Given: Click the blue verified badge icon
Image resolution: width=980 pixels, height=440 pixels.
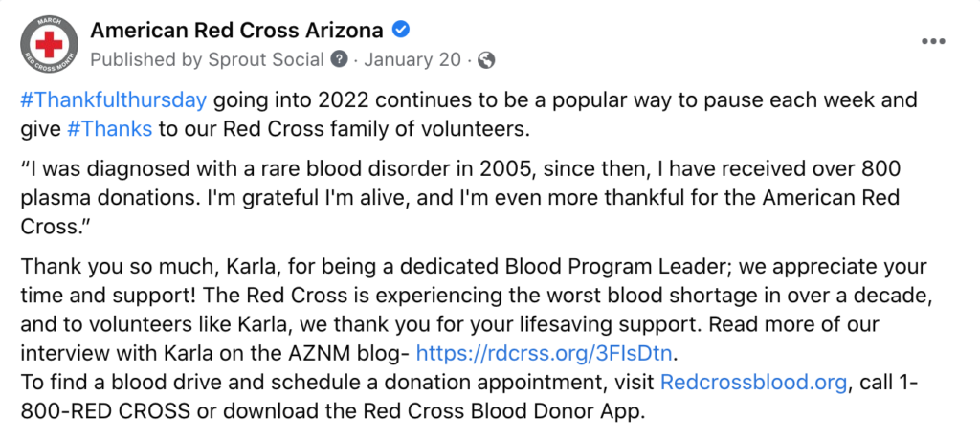Looking at the screenshot, I should coord(401,29).
